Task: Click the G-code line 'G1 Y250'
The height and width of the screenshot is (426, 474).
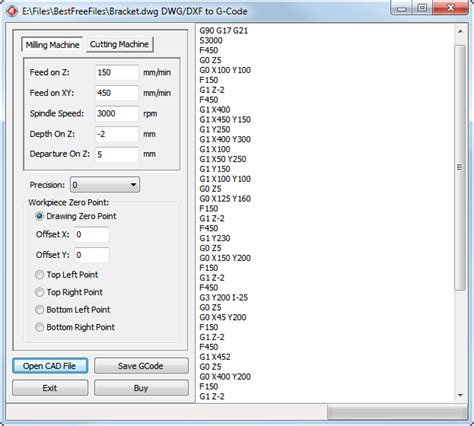Action: coord(215,130)
